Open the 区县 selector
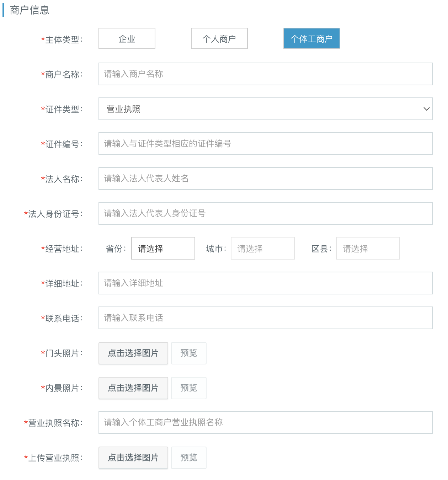The width and height of the screenshot is (448, 480). point(368,248)
